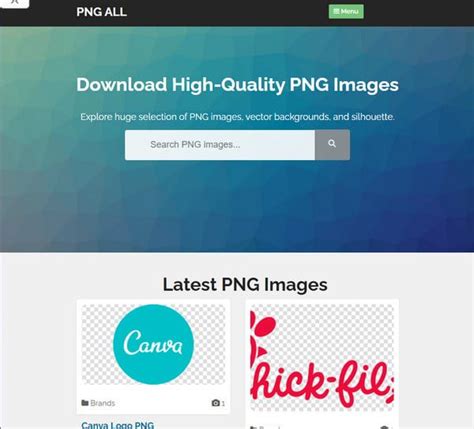Click the folder icon beside Brands

(x=85, y=403)
